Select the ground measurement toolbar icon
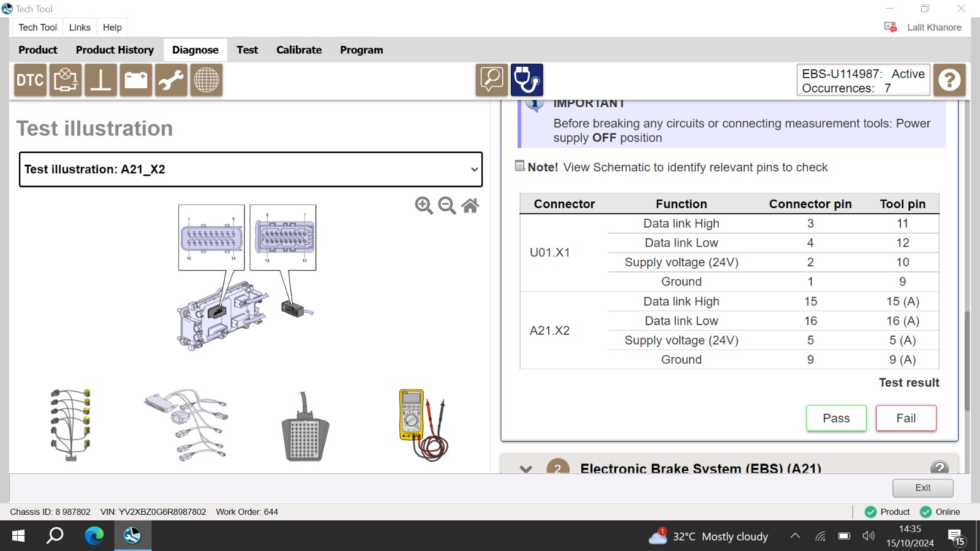Image resolution: width=980 pixels, height=551 pixels. pyautogui.click(x=100, y=80)
